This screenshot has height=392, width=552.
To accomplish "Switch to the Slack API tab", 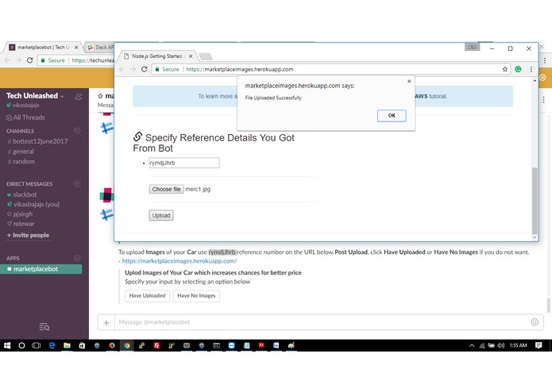I will click(100, 47).
